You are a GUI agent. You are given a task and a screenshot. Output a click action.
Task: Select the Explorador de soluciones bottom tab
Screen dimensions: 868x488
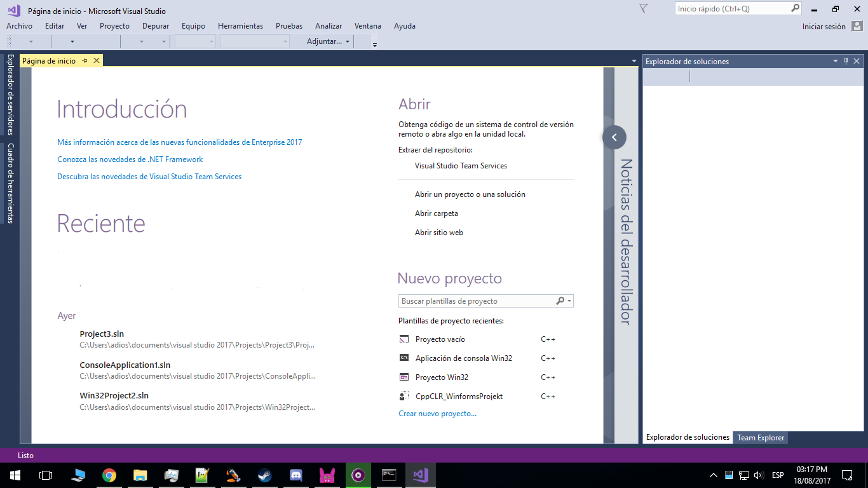click(688, 437)
